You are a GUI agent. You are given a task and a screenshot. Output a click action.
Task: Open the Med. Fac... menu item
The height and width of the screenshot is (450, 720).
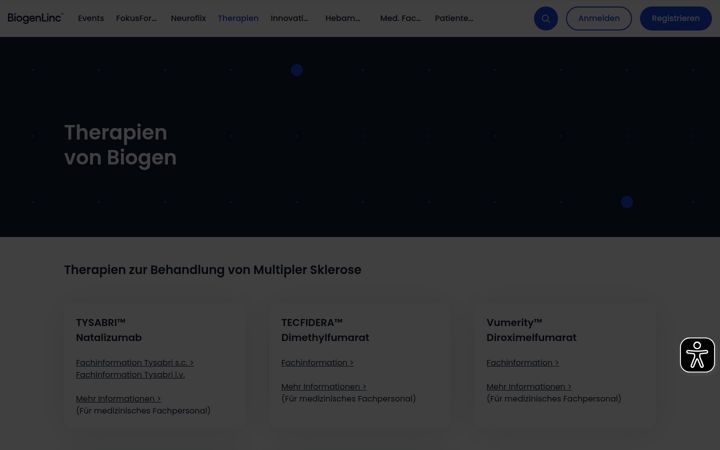pyautogui.click(x=400, y=18)
